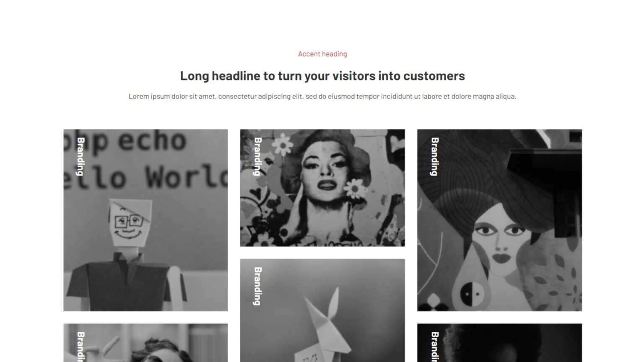644x362 pixels.
Task: Click Branding label on peace-sign woman image
Action: pos(80,346)
